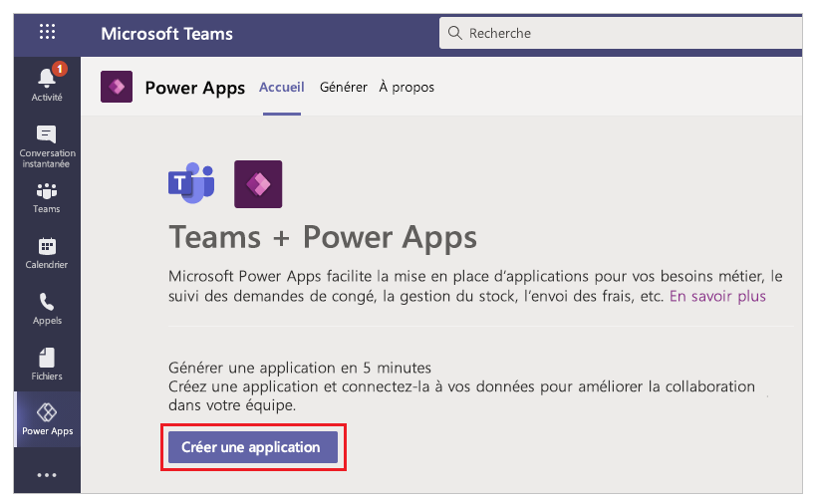Click the search magnifier icon
Screen dimensions: 816x504
455,33
